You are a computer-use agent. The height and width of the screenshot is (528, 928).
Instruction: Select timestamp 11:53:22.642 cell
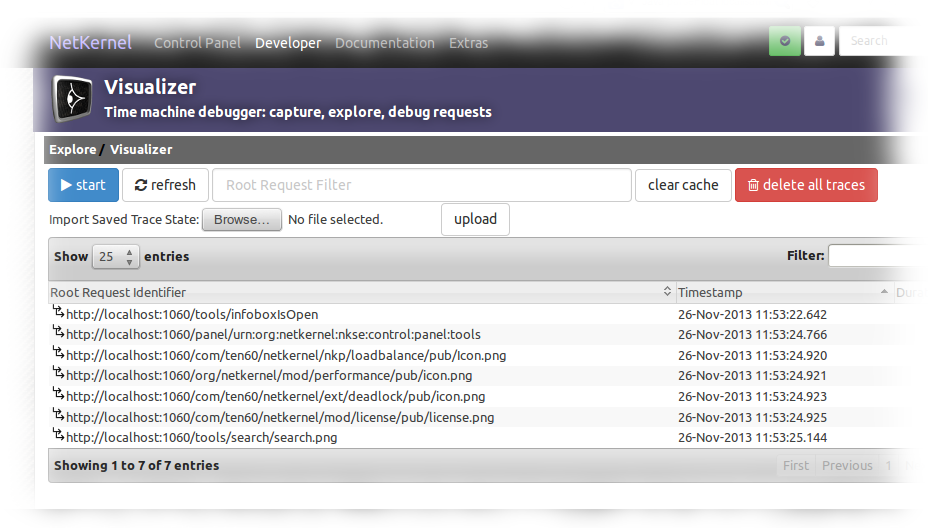click(x=752, y=314)
